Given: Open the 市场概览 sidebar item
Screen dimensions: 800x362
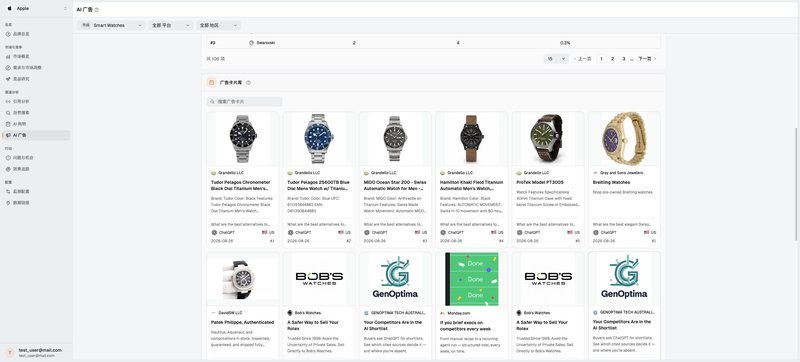Looking at the screenshot, I should click(36, 57).
